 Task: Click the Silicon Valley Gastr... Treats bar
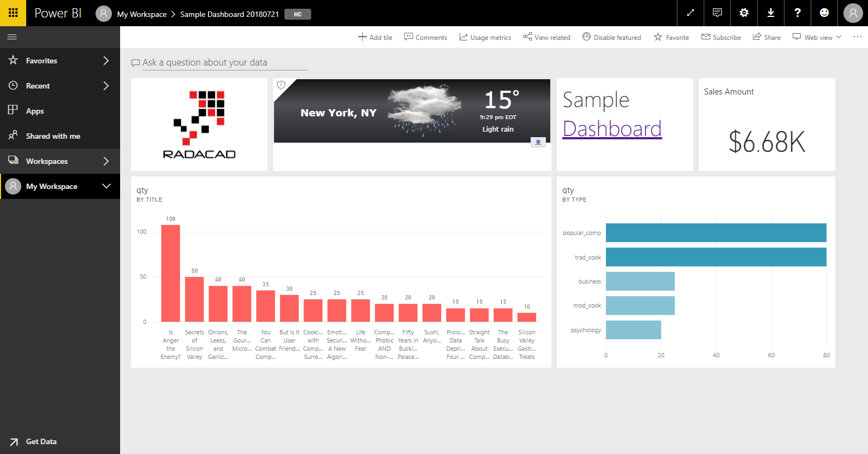(x=527, y=317)
